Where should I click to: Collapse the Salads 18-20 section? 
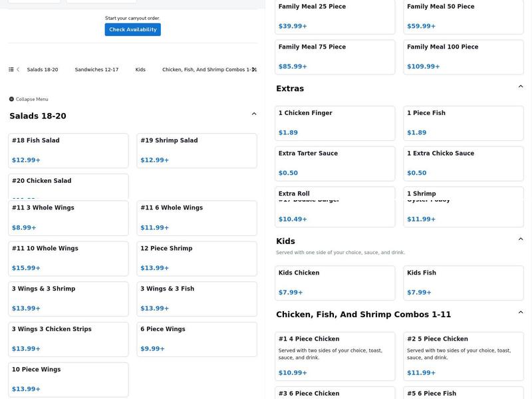pos(254,114)
